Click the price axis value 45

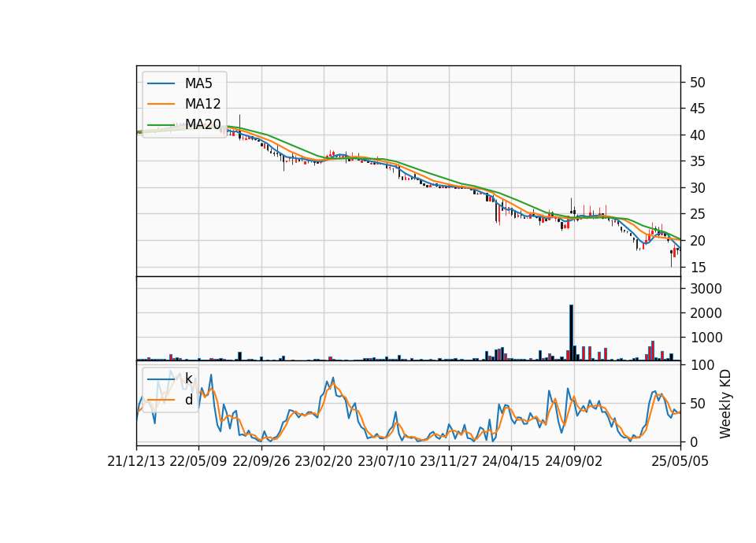coord(697,109)
